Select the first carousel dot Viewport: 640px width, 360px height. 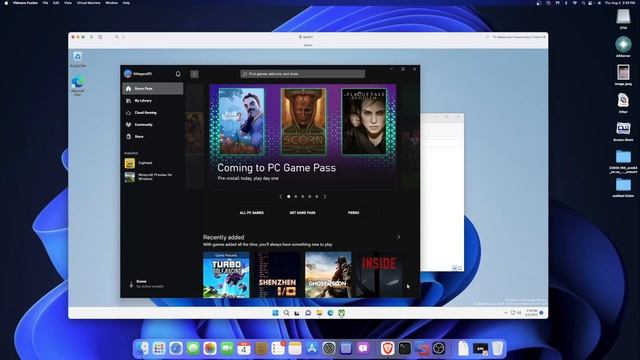coord(289,196)
